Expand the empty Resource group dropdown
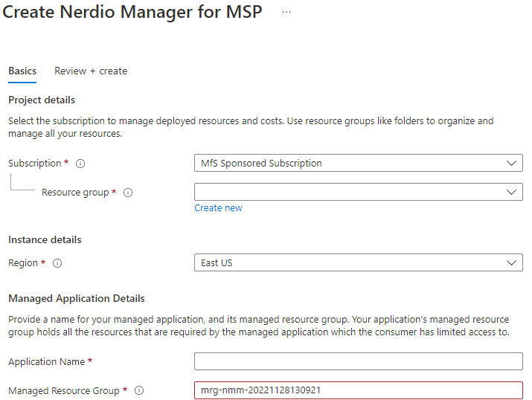Viewport: 532px width, 400px height. tap(359, 192)
